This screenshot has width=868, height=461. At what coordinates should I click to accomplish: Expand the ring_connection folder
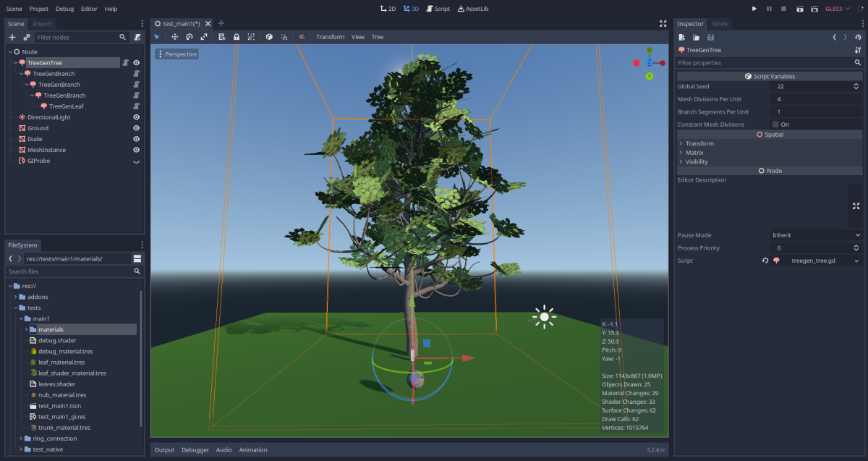coord(20,439)
